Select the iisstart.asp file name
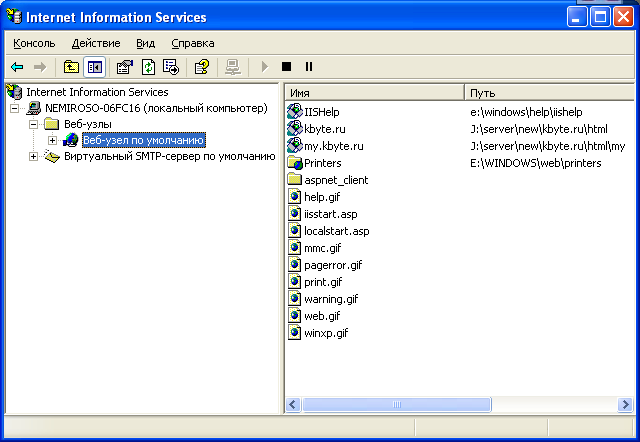The width and height of the screenshot is (640, 442). (331, 214)
